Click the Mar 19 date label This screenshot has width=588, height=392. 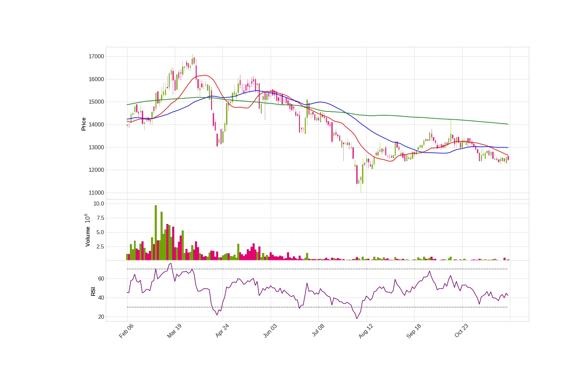(174, 331)
